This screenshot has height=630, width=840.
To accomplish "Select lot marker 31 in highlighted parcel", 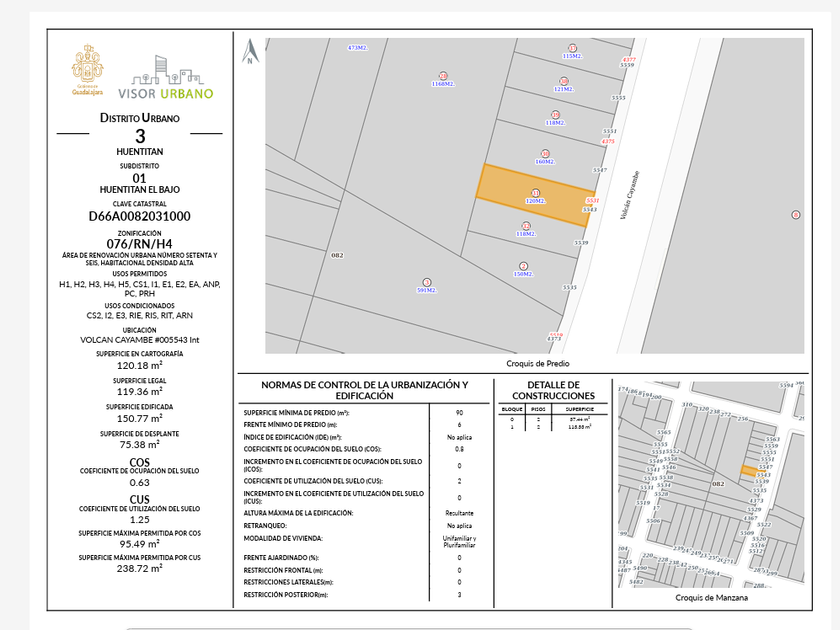I will (x=535, y=193).
